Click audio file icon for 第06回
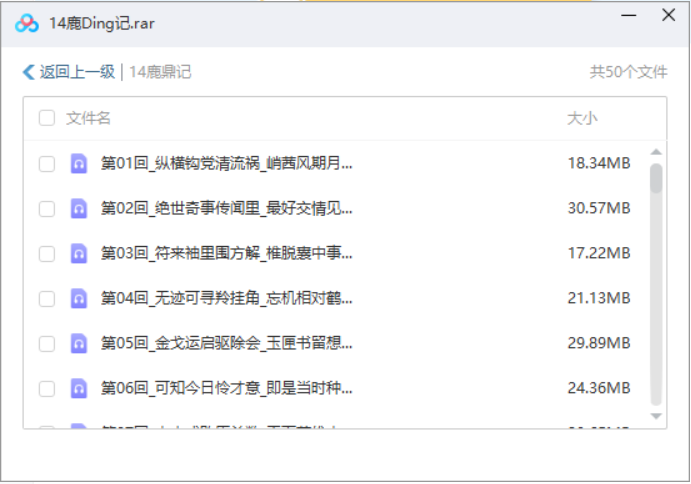Image resolution: width=691 pixels, height=484 pixels. (x=79, y=389)
